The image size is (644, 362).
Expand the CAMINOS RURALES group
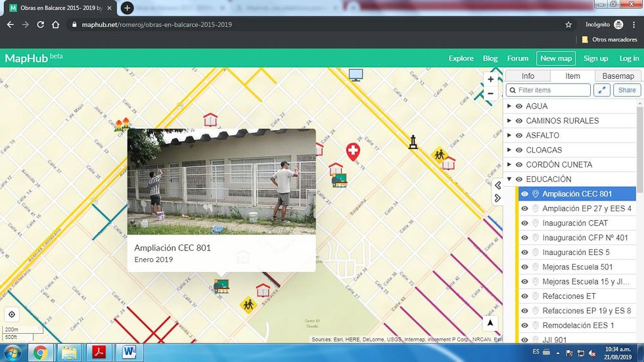point(509,121)
